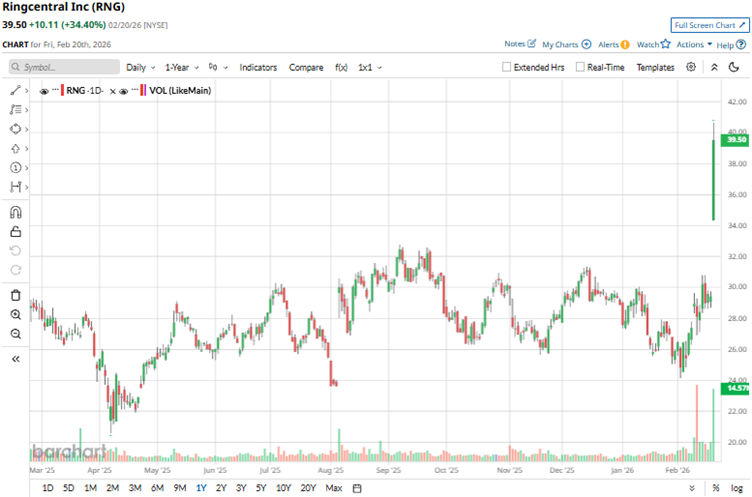The image size is (752, 497).
Task: Collapse the drawing tools sidebar
Action: (16, 359)
